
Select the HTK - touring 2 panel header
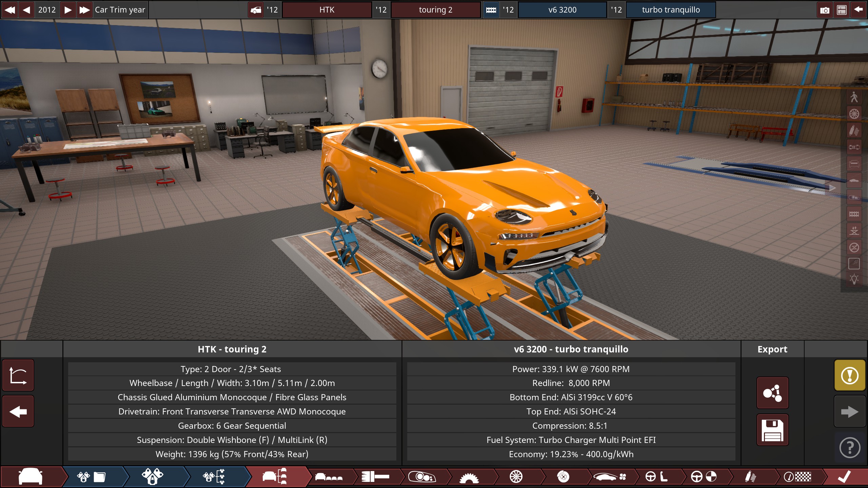[232, 349]
